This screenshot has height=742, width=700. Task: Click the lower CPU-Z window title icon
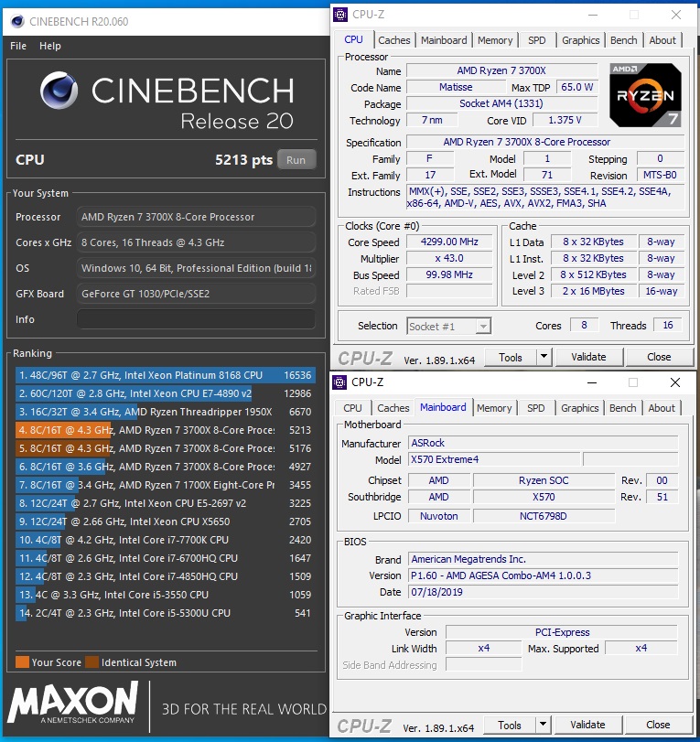[x=341, y=382]
